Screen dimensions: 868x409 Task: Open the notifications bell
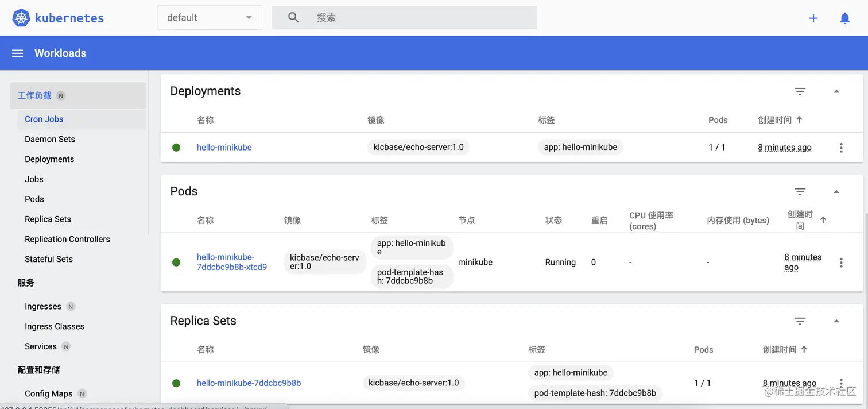click(845, 18)
